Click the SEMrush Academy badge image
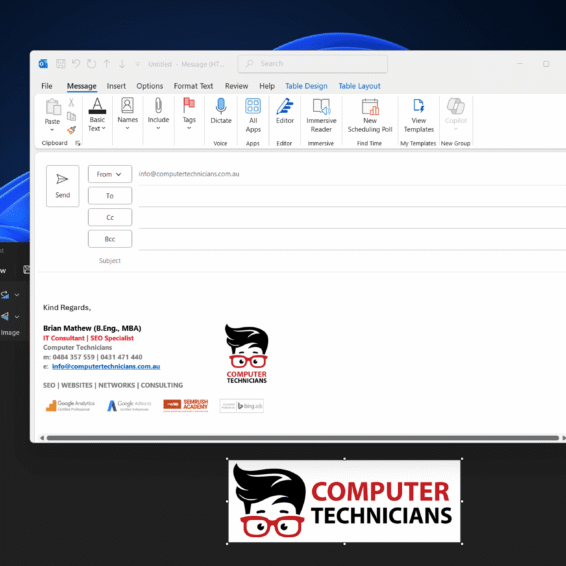 click(x=186, y=405)
